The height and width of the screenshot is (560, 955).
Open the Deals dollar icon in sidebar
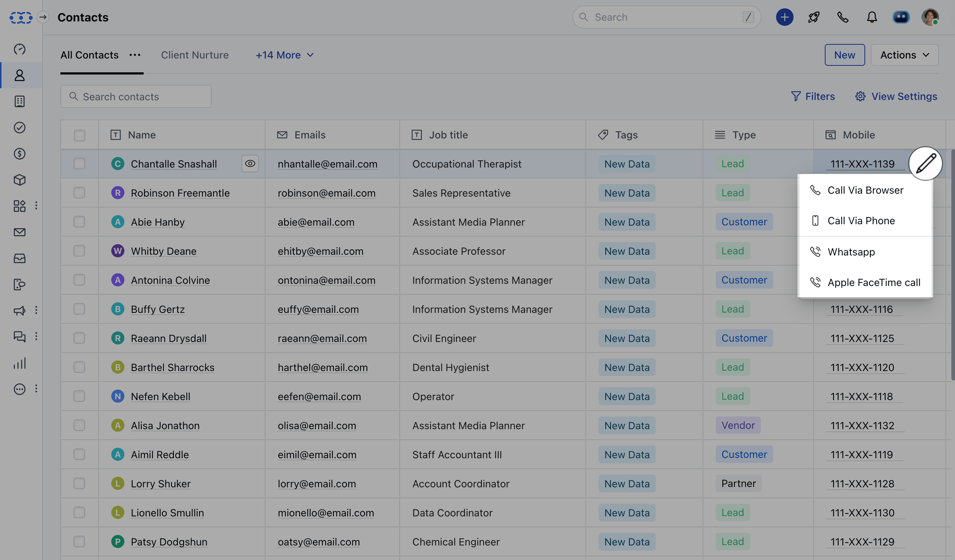pyautogui.click(x=19, y=154)
